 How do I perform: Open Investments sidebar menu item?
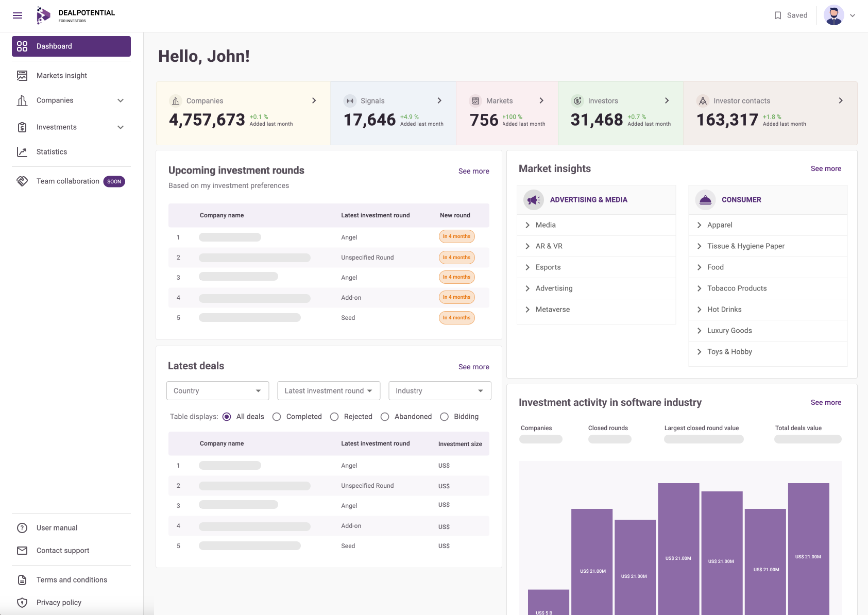(x=71, y=127)
